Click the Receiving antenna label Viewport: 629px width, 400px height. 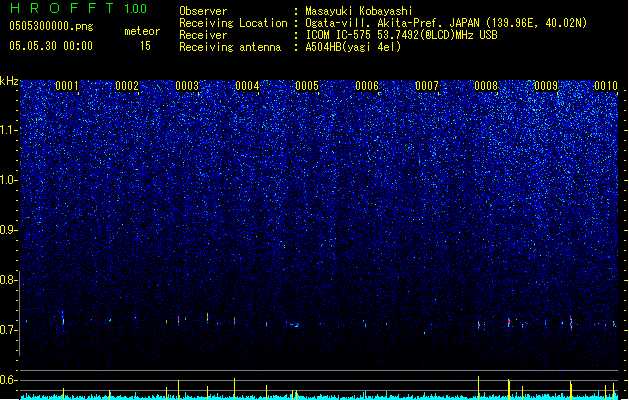[230, 47]
